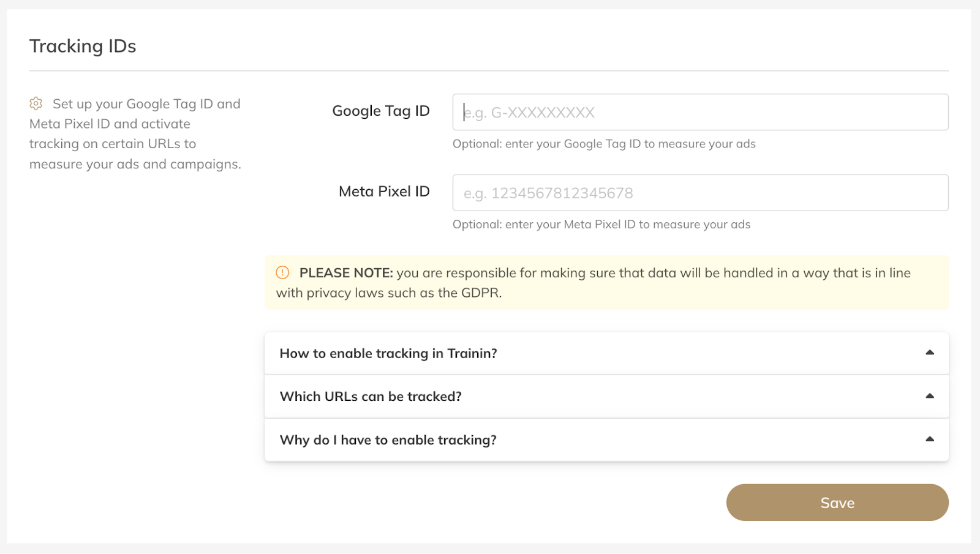Click the Google Tag ID helper text
The height and width of the screenshot is (554, 980).
pyautogui.click(x=603, y=144)
